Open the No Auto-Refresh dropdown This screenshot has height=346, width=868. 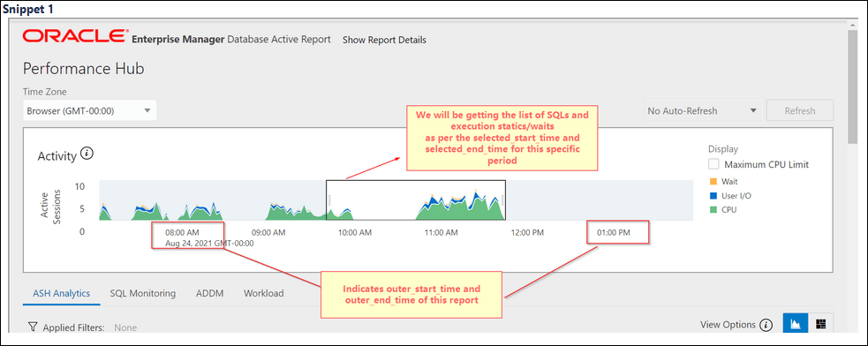703,110
